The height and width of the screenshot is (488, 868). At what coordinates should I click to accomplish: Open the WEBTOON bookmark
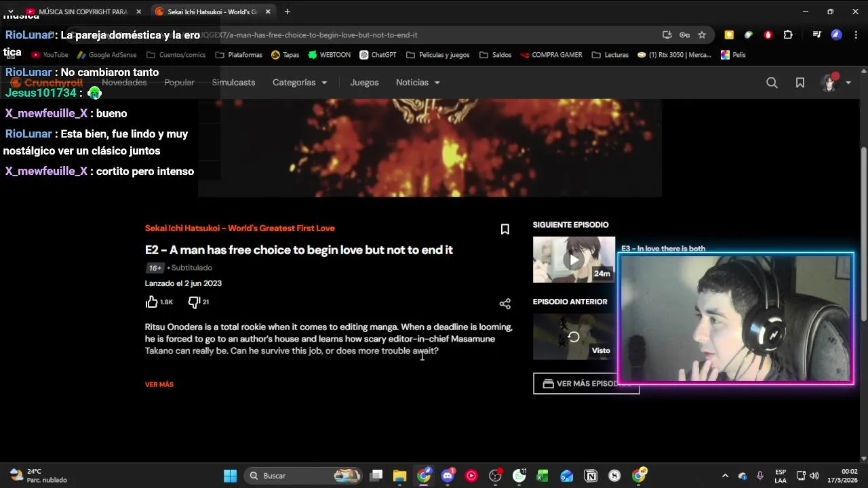tap(329, 55)
